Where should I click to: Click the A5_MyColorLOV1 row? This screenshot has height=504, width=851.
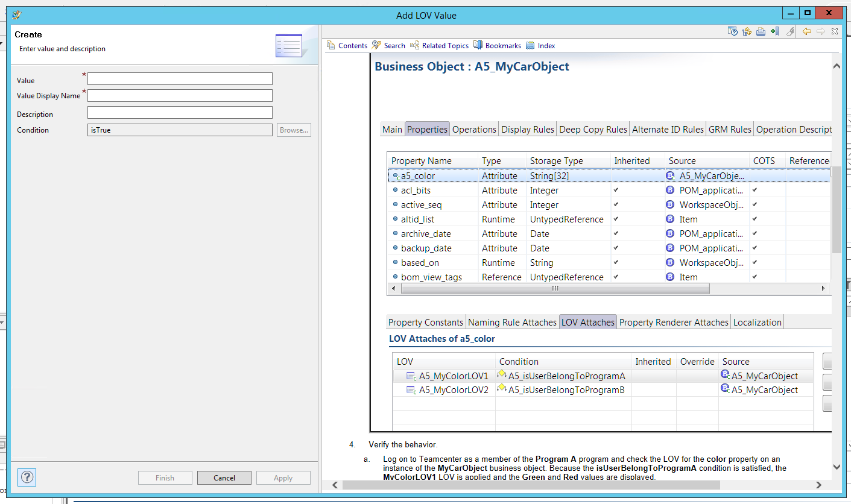point(603,376)
